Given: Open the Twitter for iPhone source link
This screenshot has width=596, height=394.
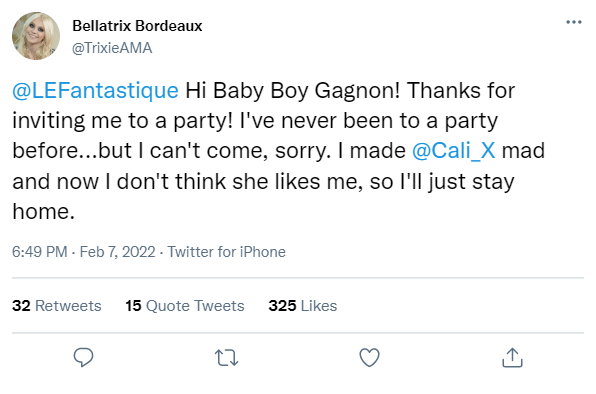Looking at the screenshot, I should tap(227, 252).
